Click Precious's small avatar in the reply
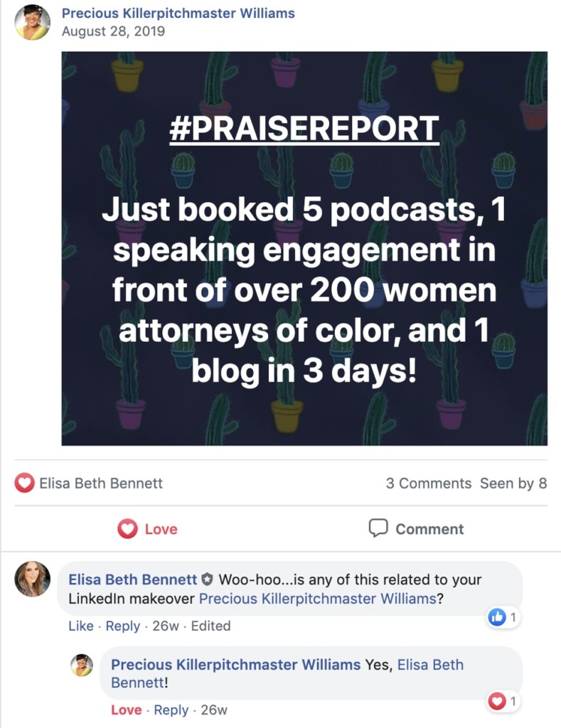 tap(82, 665)
